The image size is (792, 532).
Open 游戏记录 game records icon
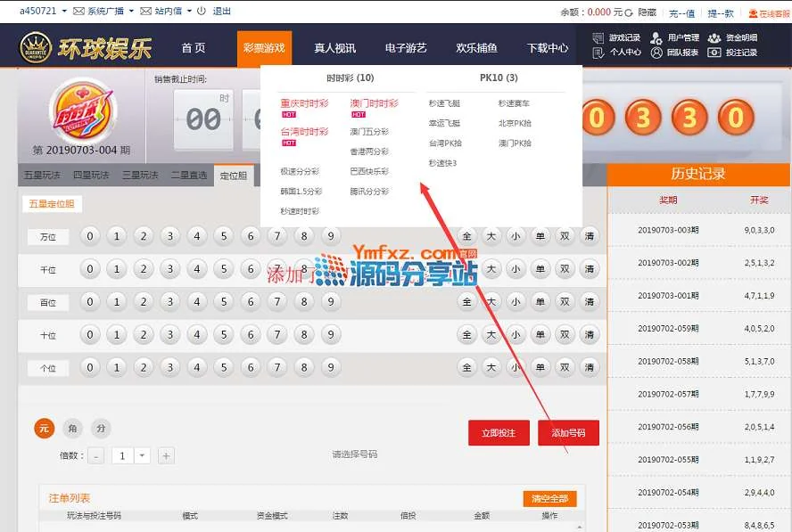598,38
